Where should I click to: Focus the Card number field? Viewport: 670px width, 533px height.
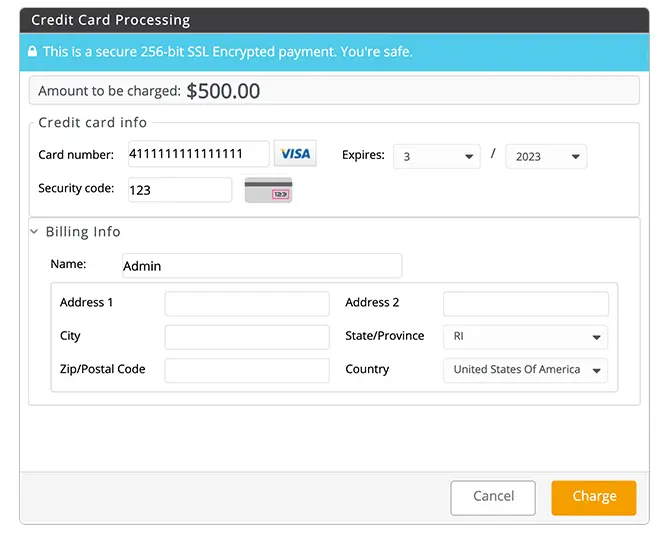pos(199,154)
